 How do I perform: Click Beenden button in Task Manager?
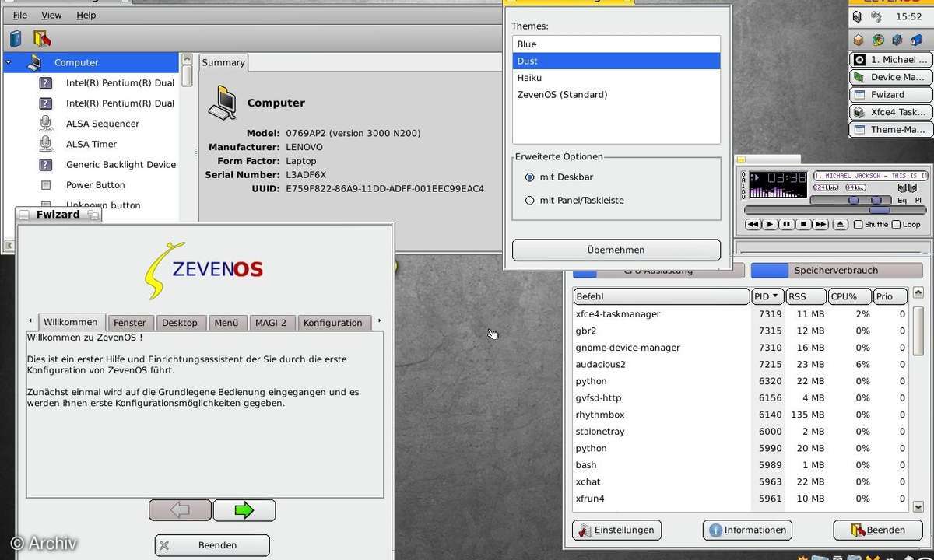tap(878, 530)
